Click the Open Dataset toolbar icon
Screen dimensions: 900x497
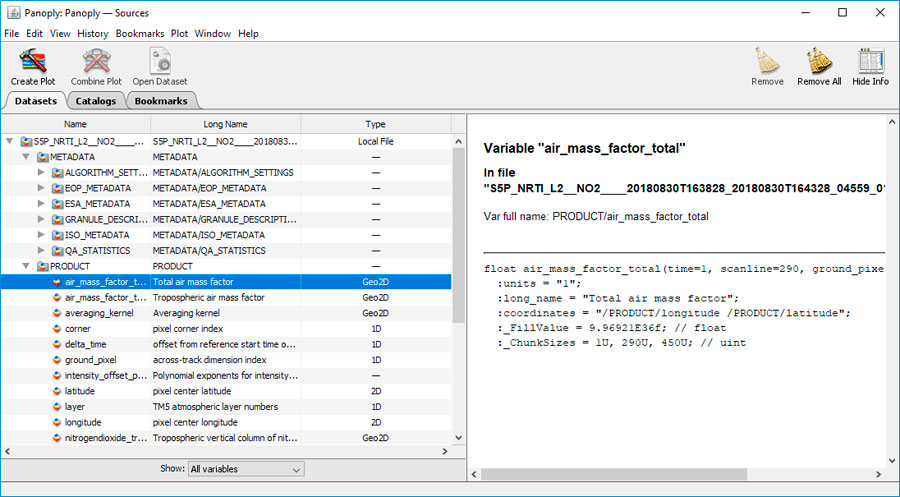click(x=160, y=61)
